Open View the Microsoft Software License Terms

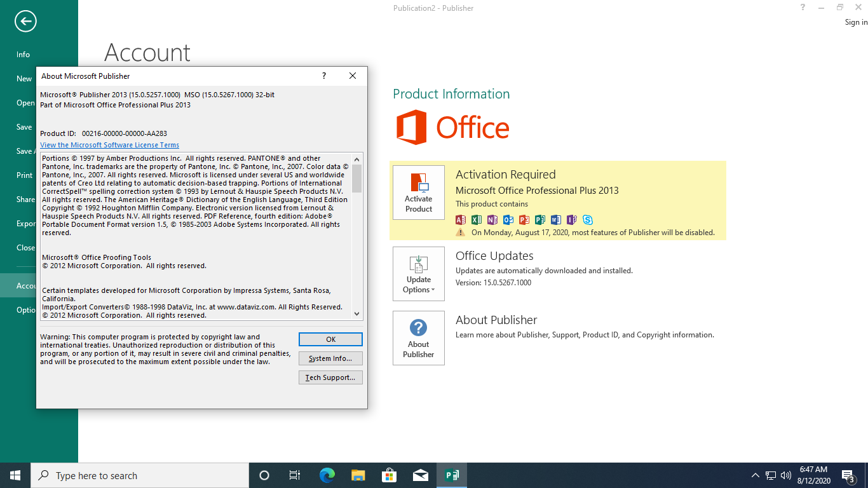tap(109, 145)
